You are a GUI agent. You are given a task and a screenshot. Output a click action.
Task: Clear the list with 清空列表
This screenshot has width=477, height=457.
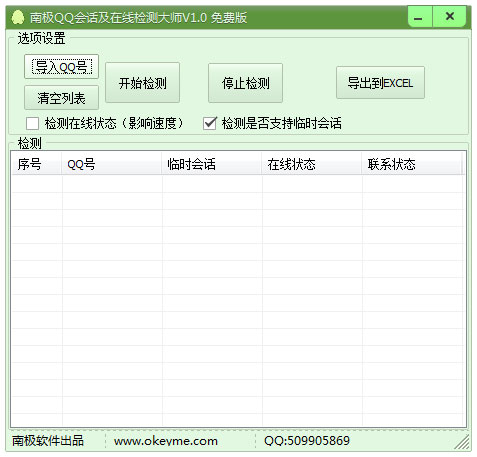pyautogui.click(x=61, y=98)
